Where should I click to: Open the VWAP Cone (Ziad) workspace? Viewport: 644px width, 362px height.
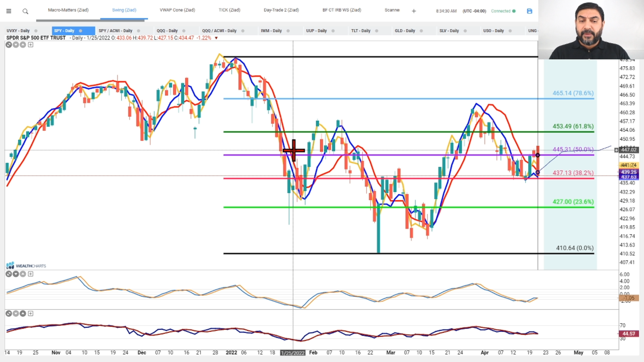click(x=177, y=10)
